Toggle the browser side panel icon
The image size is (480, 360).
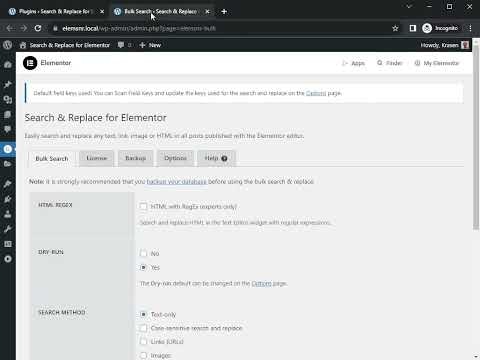(x=413, y=28)
